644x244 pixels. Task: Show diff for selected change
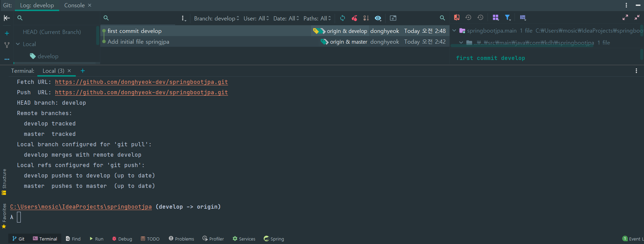click(x=457, y=17)
